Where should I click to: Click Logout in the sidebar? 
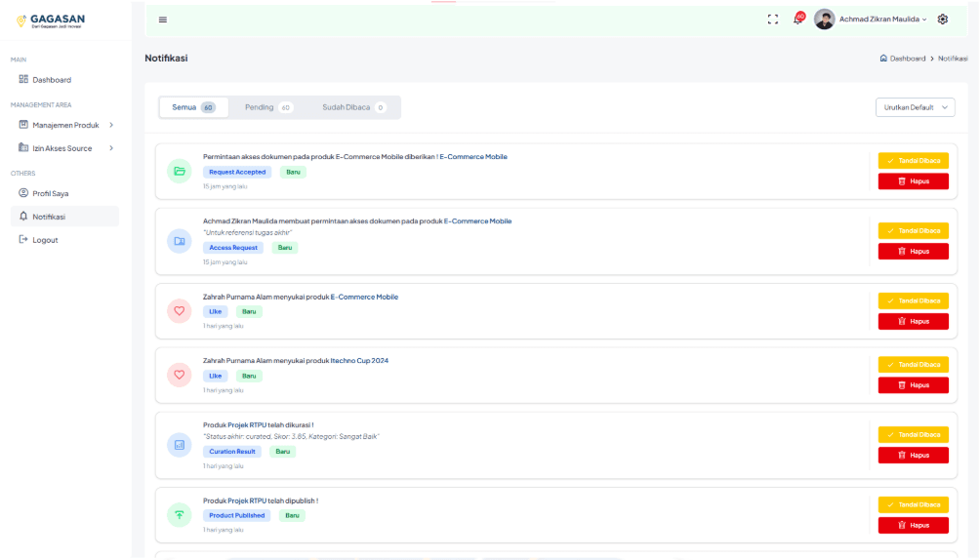tap(65, 240)
